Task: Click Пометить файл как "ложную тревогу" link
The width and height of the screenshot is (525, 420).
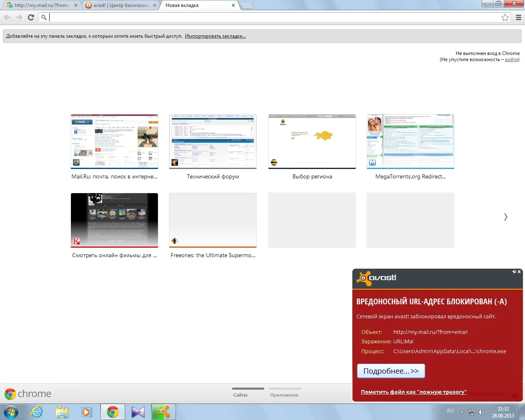Action: coord(414,392)
